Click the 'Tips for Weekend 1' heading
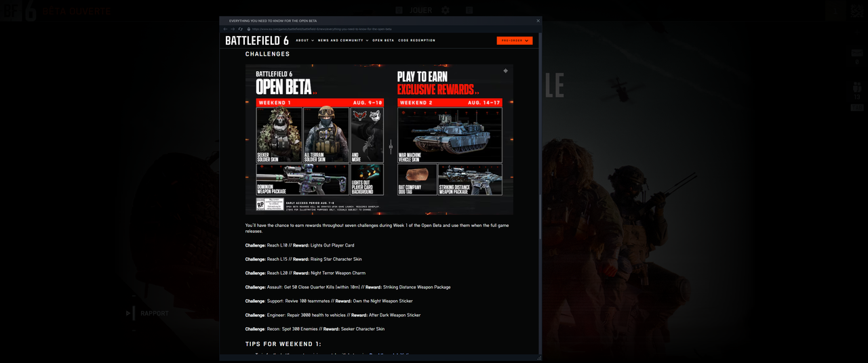The image size is (868, 363). 283,344
